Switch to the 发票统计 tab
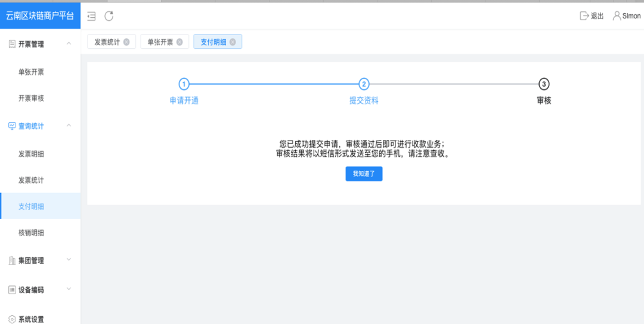Screen dimensions: 644x324 pyautogui.click(x=107, y=42)
